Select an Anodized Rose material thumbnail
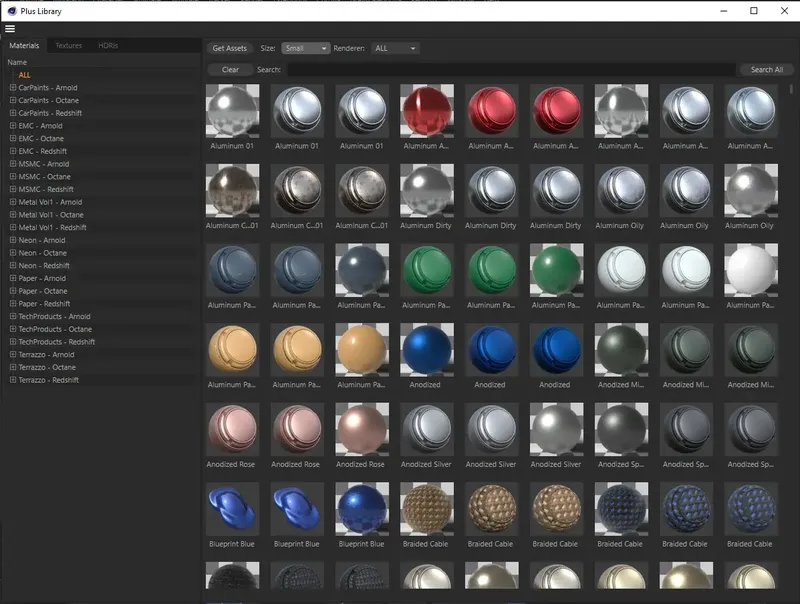The height and width of the screenshot is (604, 800). click(x=232, y=430)
